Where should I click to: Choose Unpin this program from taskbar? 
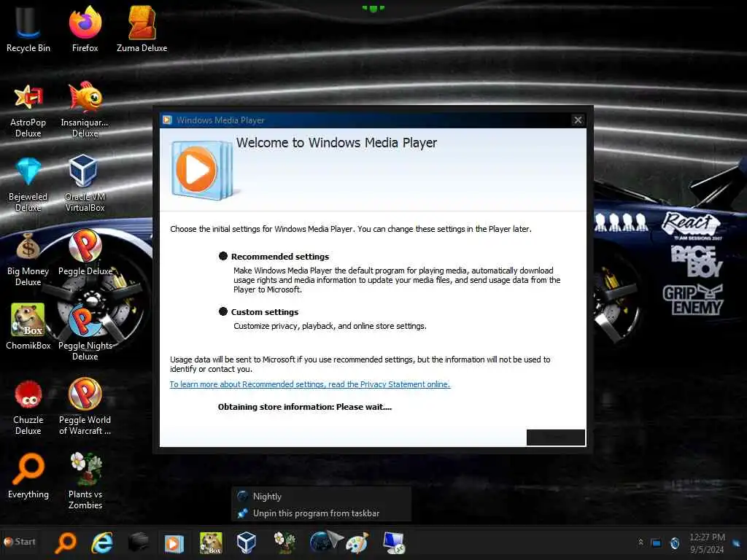pos(321,513)
